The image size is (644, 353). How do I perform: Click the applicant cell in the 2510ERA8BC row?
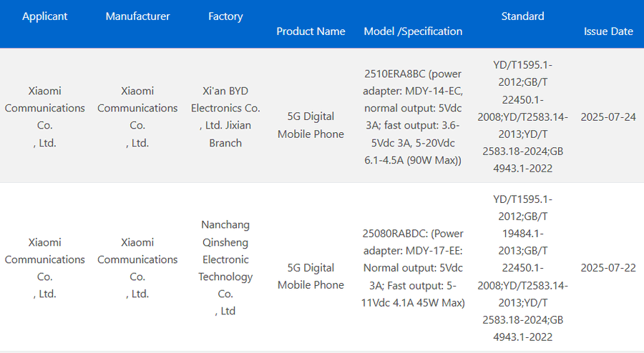pos(45,116)
